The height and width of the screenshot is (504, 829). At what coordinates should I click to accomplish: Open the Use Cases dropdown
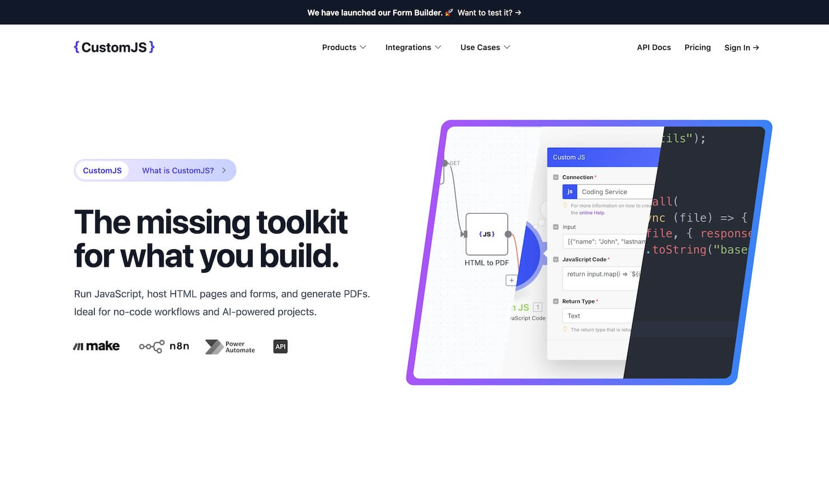tap(484, 48)
